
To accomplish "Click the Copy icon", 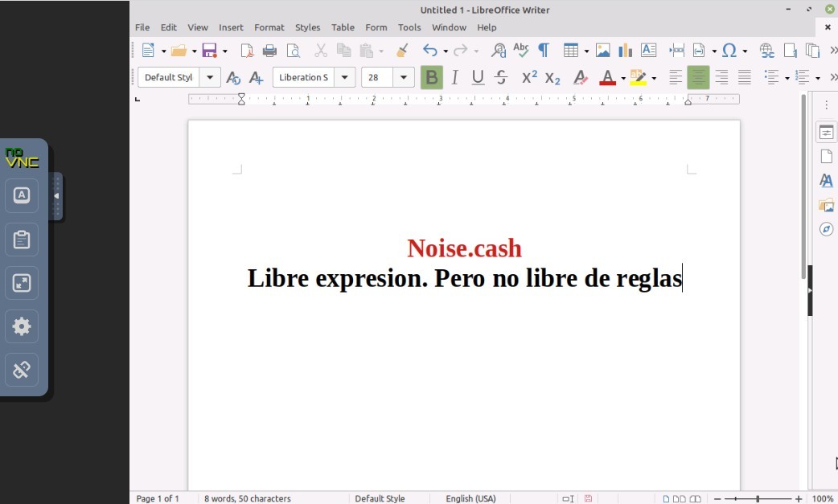I will click(x=343, y=51).
